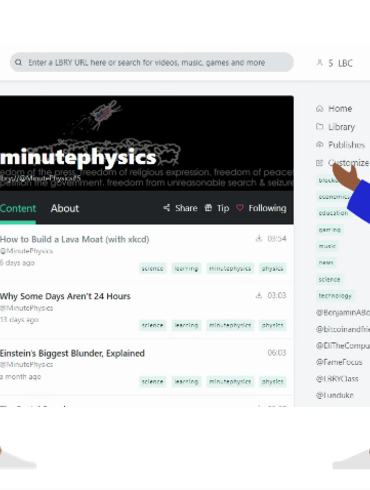The height and width of the screenshot is (490, 370).
Task: Open @EliTheCompu channel in sidebar
Action: point(343,346)
